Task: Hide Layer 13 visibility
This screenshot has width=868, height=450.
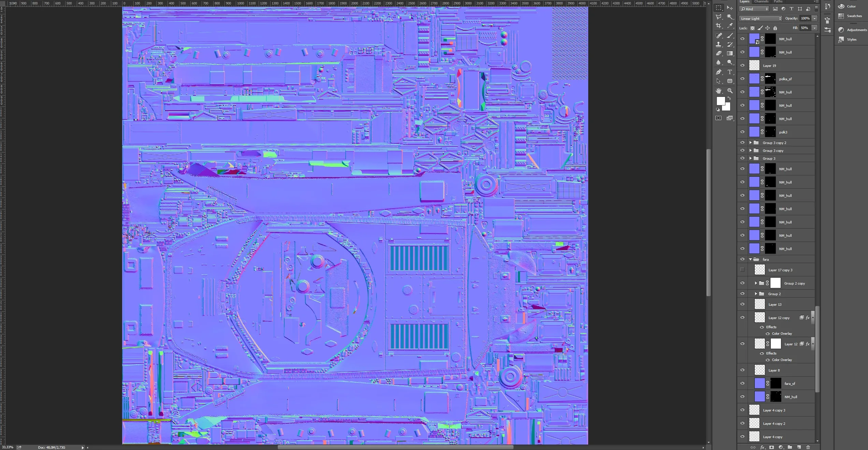Action: pos(742,304)
